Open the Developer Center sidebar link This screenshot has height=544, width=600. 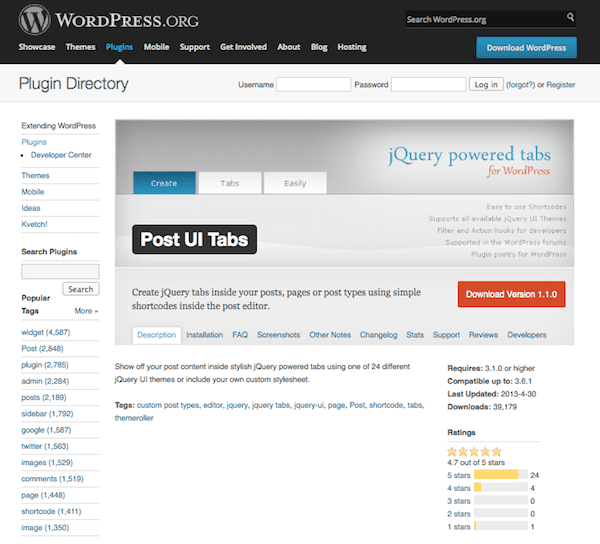(61, 155)
